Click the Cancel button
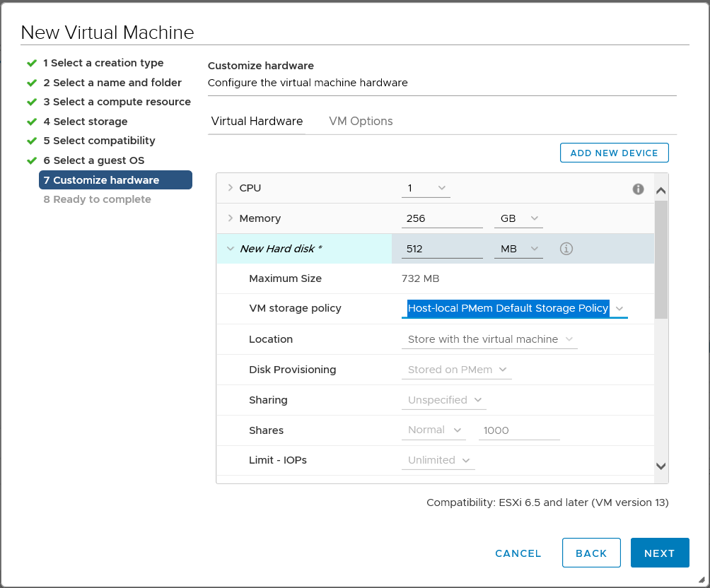 (x=518, y=553)
